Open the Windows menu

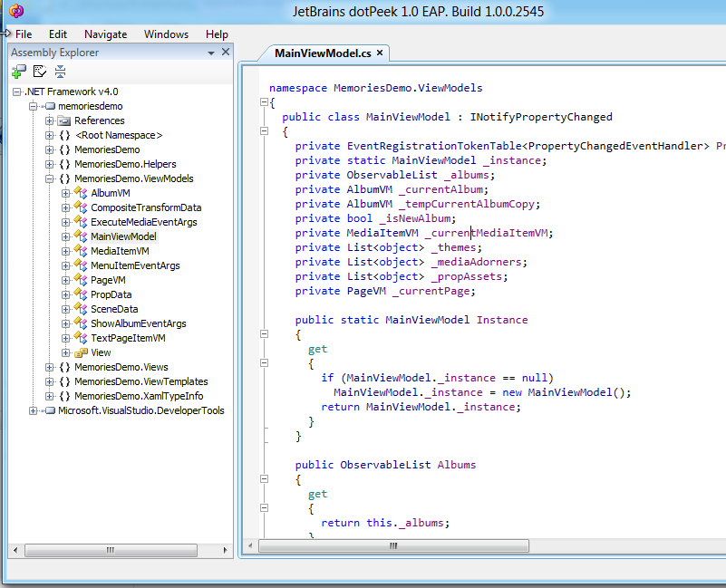pyautogui.click(x=166, y=34)
